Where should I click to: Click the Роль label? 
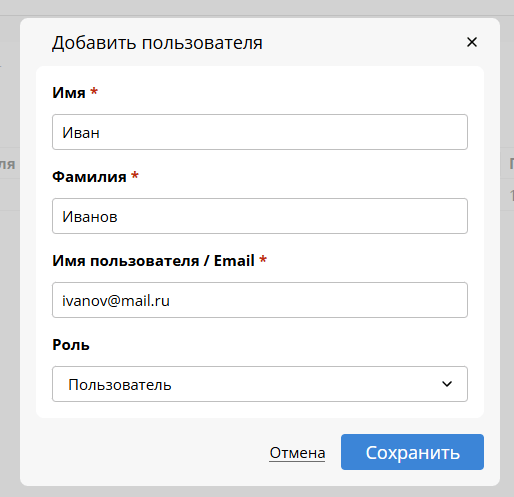click(x=71, y=345)
